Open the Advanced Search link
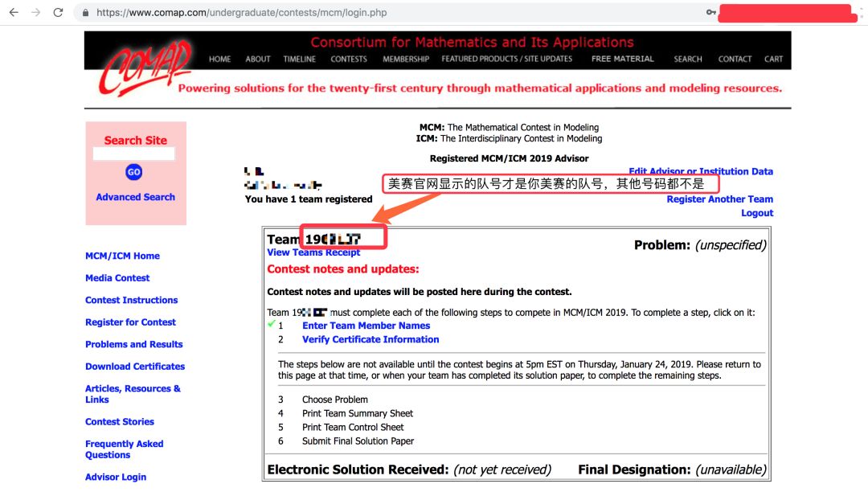Viewport: 868px width, 492px height. pos(135,197)
